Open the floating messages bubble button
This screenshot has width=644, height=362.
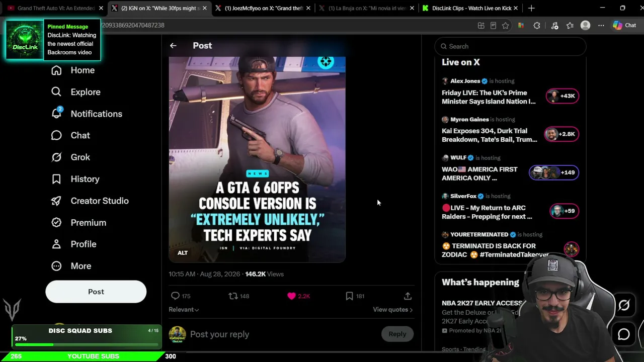click(x=624, y=334)
